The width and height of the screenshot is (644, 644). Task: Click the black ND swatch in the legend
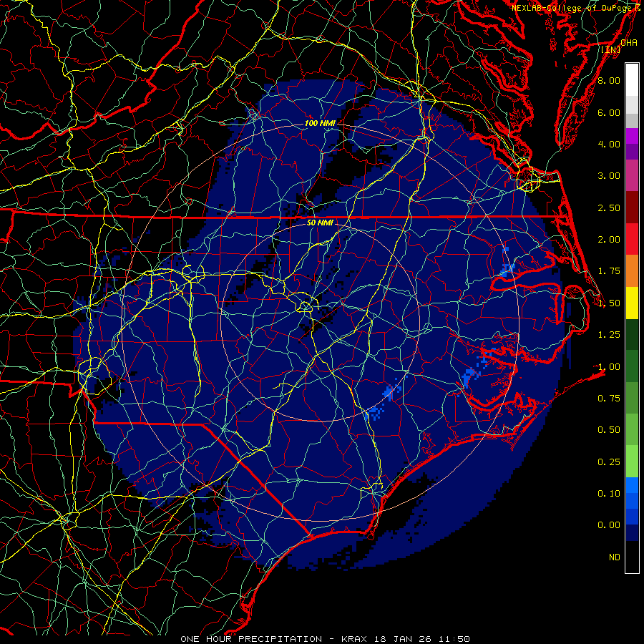[632, 557]
